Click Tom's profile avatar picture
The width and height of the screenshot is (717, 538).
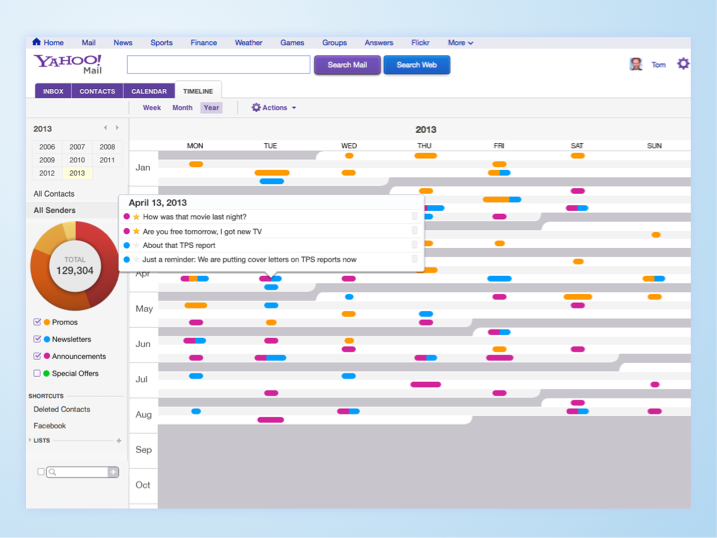(636, 64)
